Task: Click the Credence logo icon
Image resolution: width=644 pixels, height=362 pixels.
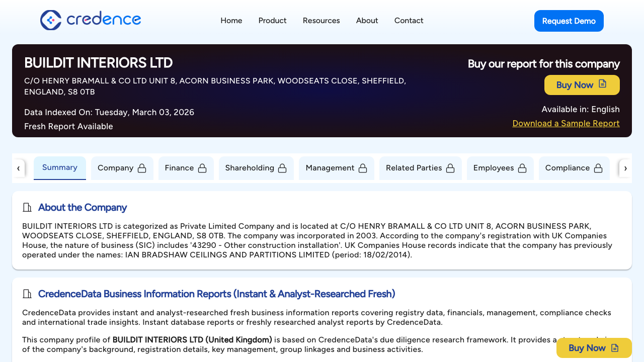Action: [51, 20]
